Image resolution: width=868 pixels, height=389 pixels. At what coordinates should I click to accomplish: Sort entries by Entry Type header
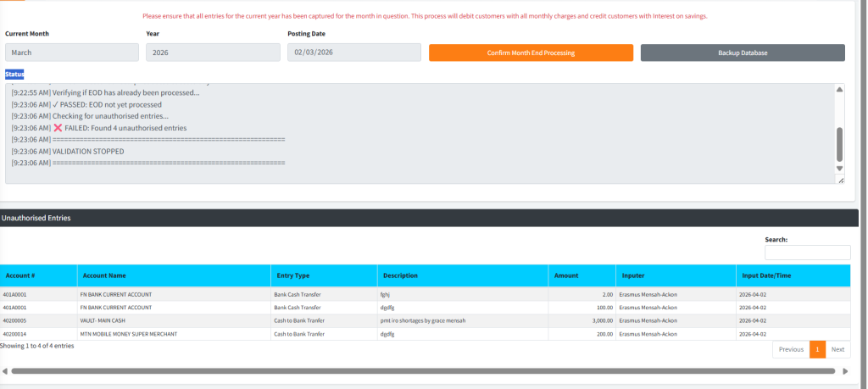tap(323, 275)
